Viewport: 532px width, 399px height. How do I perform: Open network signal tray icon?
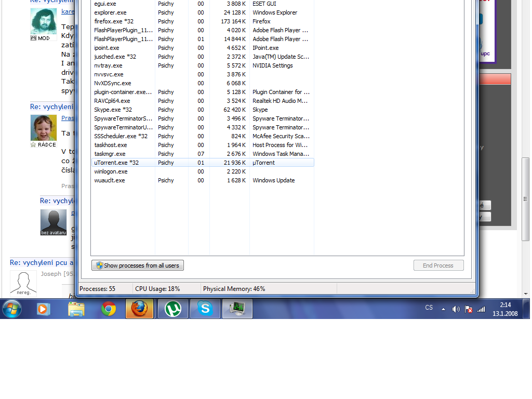click(x=481, y=309)
